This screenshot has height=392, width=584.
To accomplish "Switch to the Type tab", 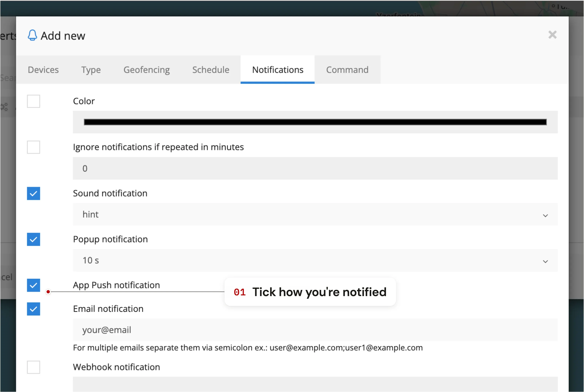I will pos(91,70).
